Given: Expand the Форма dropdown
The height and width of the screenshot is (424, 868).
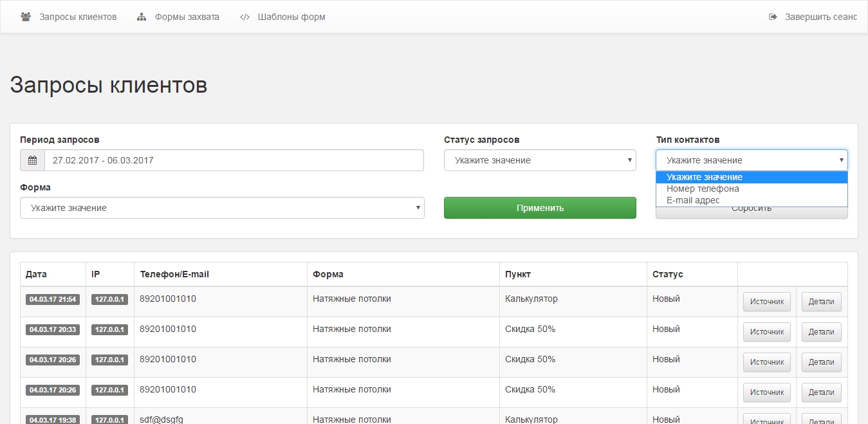Looking at the screenshot, I should pyautogui.click(x=222, y=208).
